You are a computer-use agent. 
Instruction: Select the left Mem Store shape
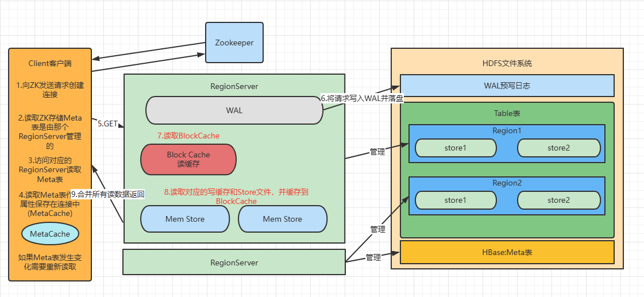tap(185, 219)
